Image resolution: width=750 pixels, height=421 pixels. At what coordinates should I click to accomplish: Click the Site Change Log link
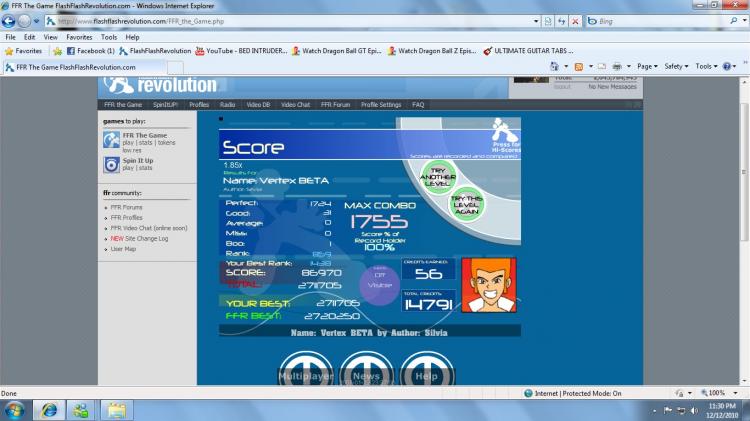(139, 239)
